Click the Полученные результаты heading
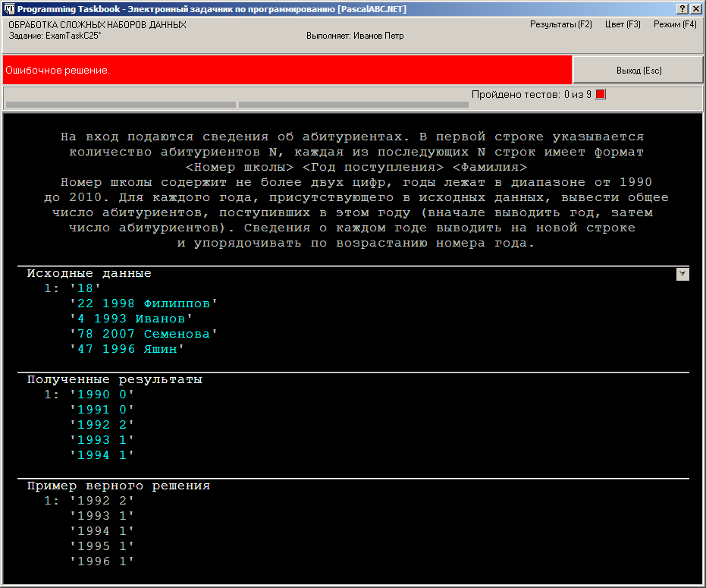 tap(115, 379)
